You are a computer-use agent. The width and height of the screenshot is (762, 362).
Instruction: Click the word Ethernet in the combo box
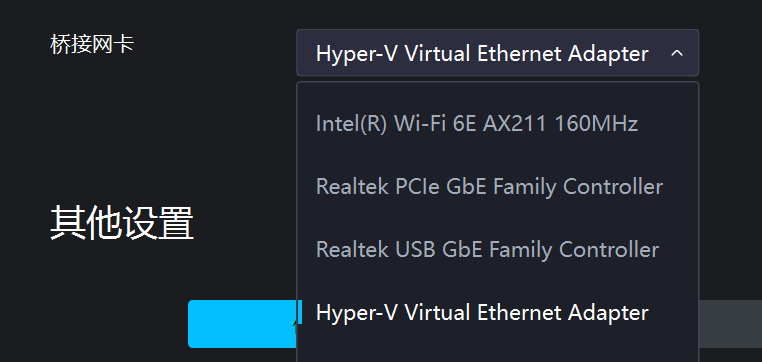click(x=519, y=53)
